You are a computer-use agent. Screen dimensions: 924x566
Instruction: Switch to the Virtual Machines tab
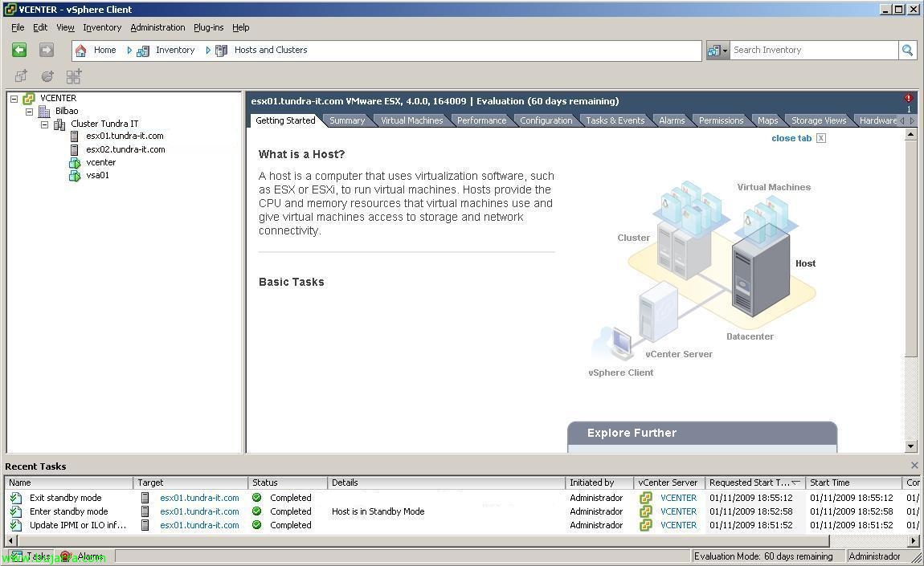pos(412,120)
